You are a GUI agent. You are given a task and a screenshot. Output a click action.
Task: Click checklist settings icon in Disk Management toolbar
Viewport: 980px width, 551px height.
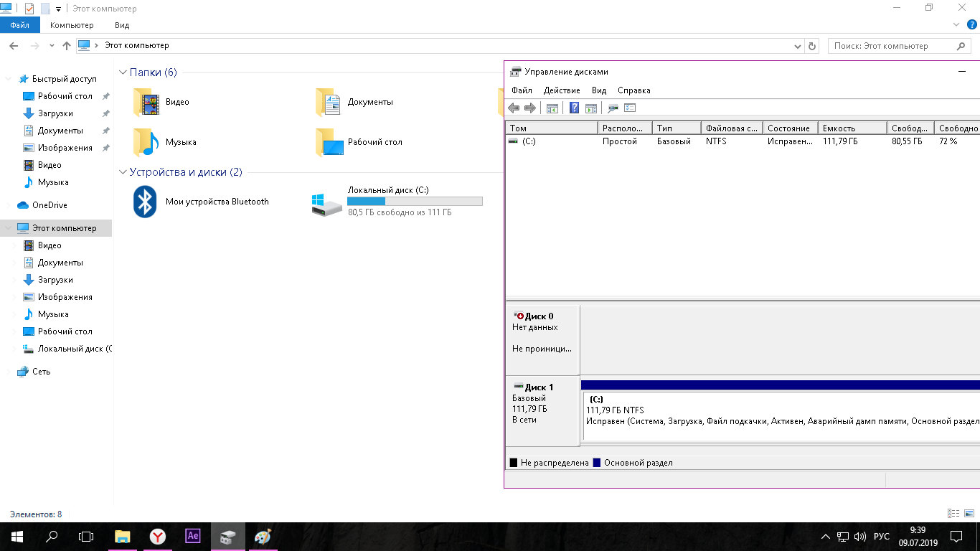(x=631, y=108)
